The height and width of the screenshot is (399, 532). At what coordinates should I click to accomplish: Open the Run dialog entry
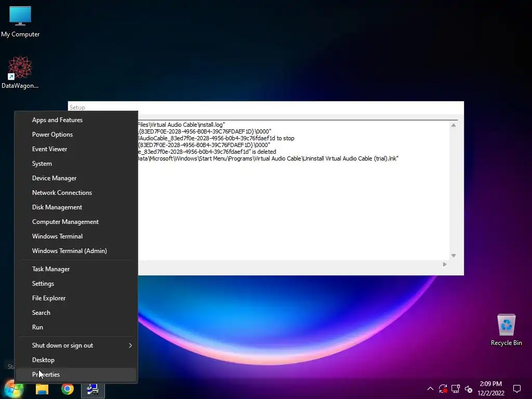76,327
